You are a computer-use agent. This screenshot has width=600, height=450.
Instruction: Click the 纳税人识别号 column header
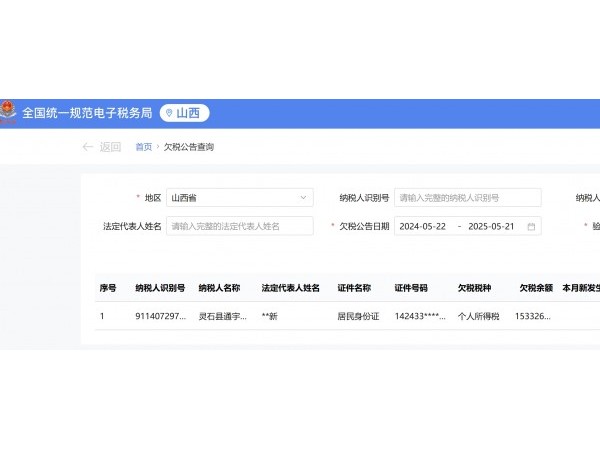(160, 288)
